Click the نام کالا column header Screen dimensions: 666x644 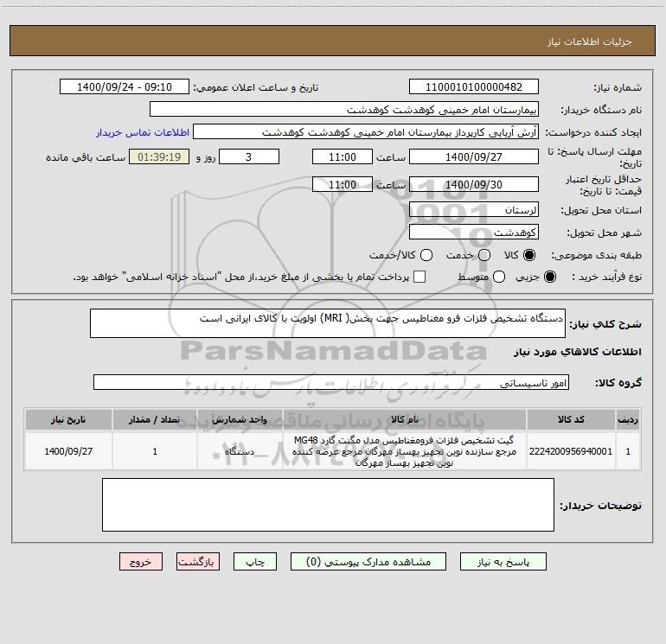pos(405,419)
